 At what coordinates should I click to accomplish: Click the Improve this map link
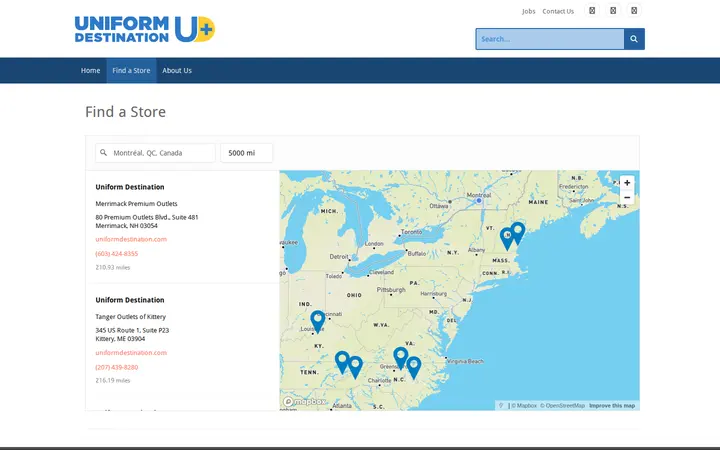point(612,405)
